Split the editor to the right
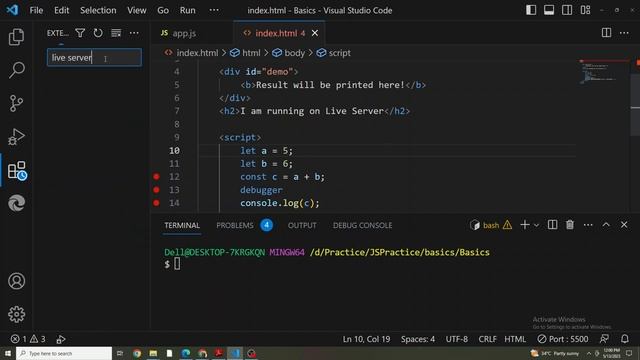640x360 pixels. (x=606, y=33)
